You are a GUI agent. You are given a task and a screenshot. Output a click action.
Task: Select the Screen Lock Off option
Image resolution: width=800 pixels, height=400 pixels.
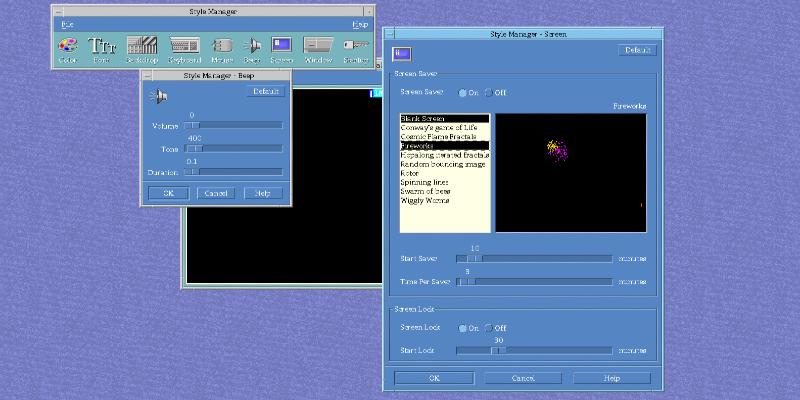488,328
